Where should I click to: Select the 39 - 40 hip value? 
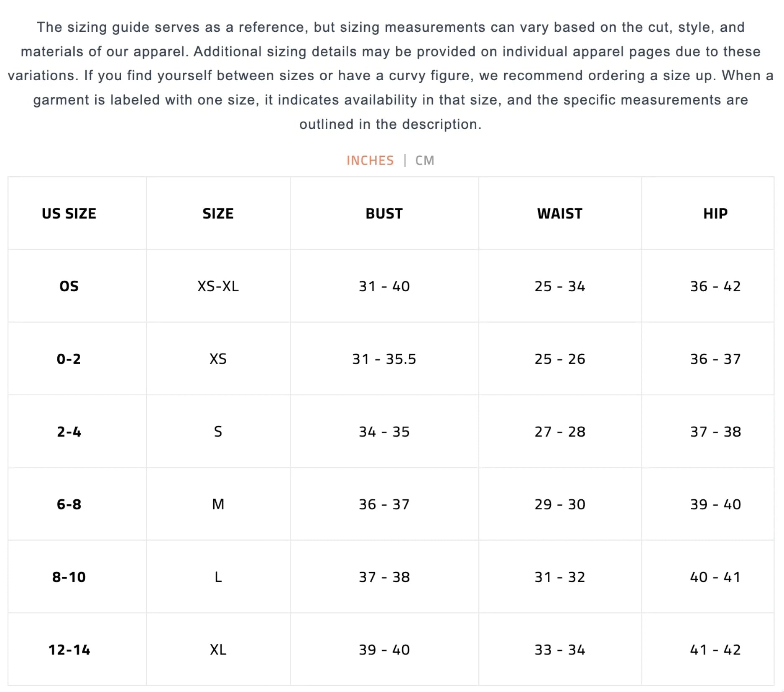point(715,504)
